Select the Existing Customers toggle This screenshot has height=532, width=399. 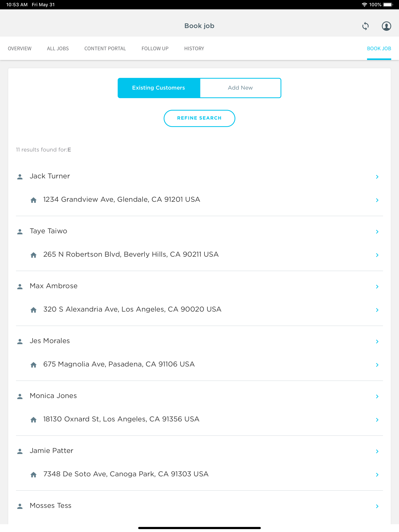[x=159, y=88]
